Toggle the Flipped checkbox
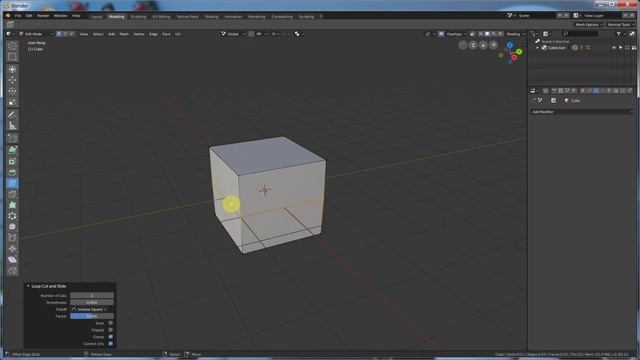The image size is (640, 360). click(x=111, y=330)
